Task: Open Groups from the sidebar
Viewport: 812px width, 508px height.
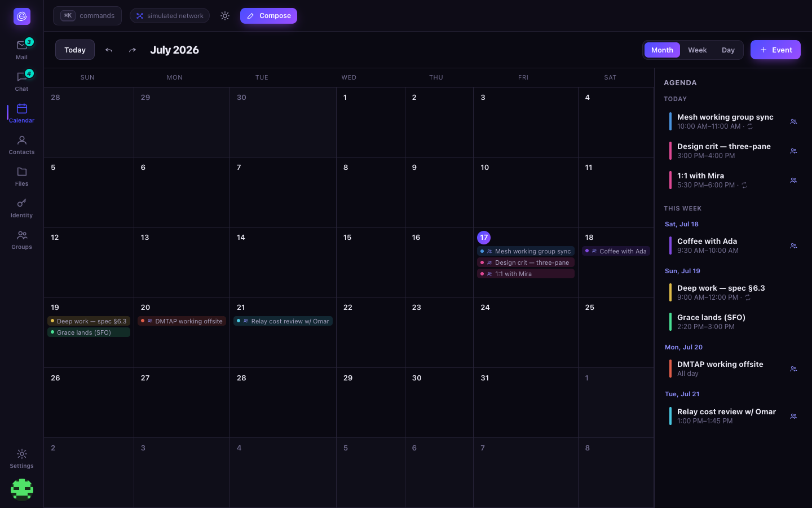Action: tap(21, 239)
